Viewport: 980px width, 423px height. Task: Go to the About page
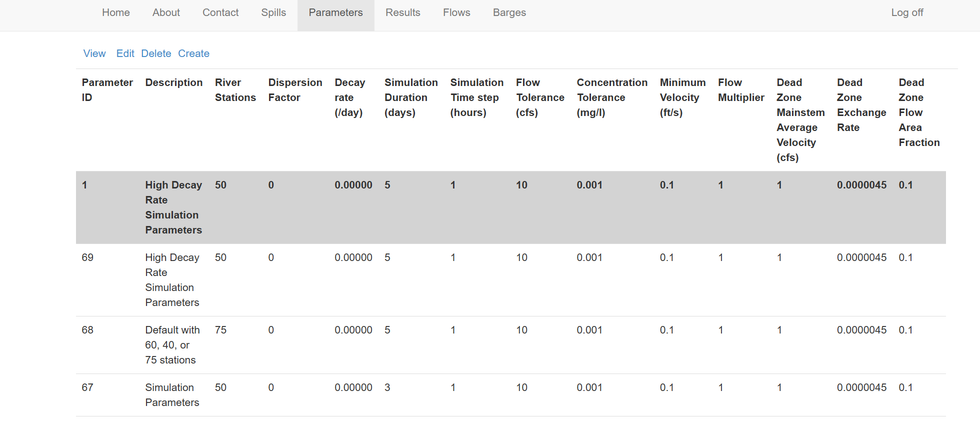(166, 12)
